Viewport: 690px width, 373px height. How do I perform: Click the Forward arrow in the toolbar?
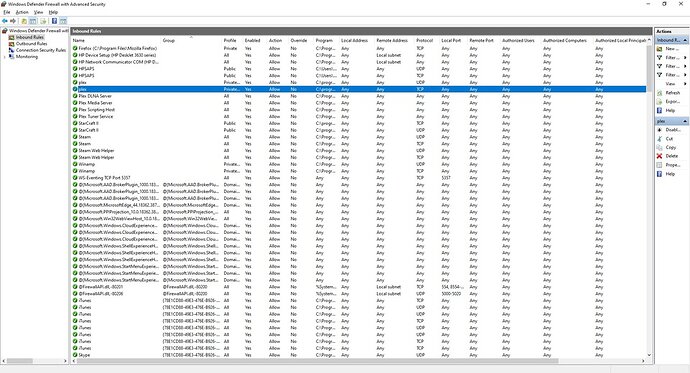pos(13,21)
